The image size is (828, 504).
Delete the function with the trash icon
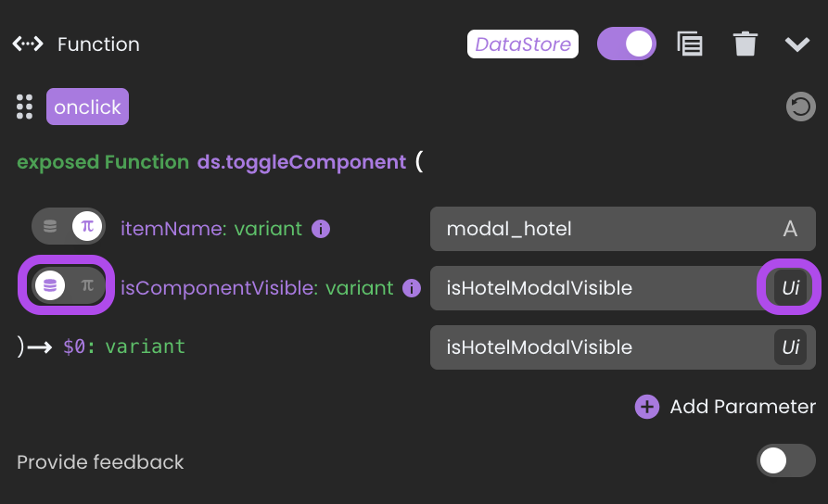pyautogui.click(x=745, y=44)
